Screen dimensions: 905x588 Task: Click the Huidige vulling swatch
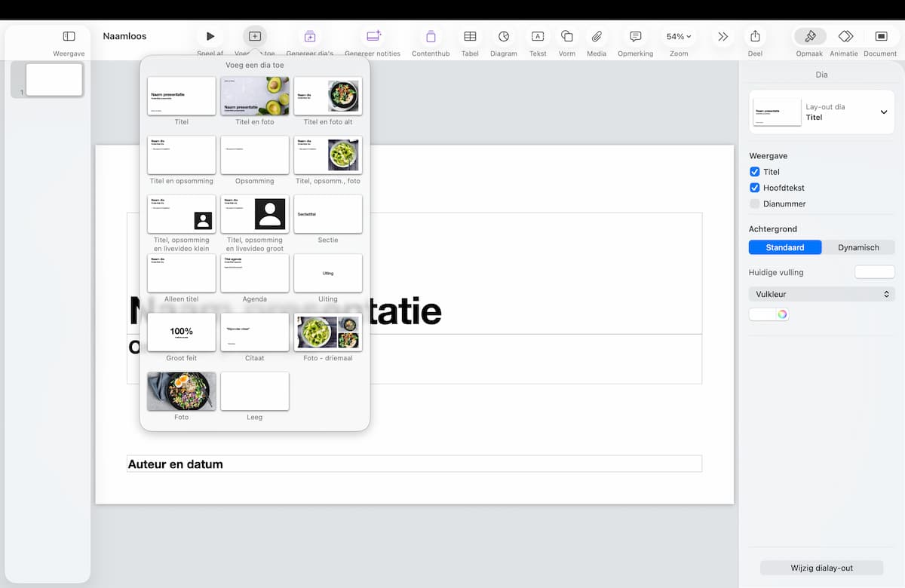(x=875, y=272)
